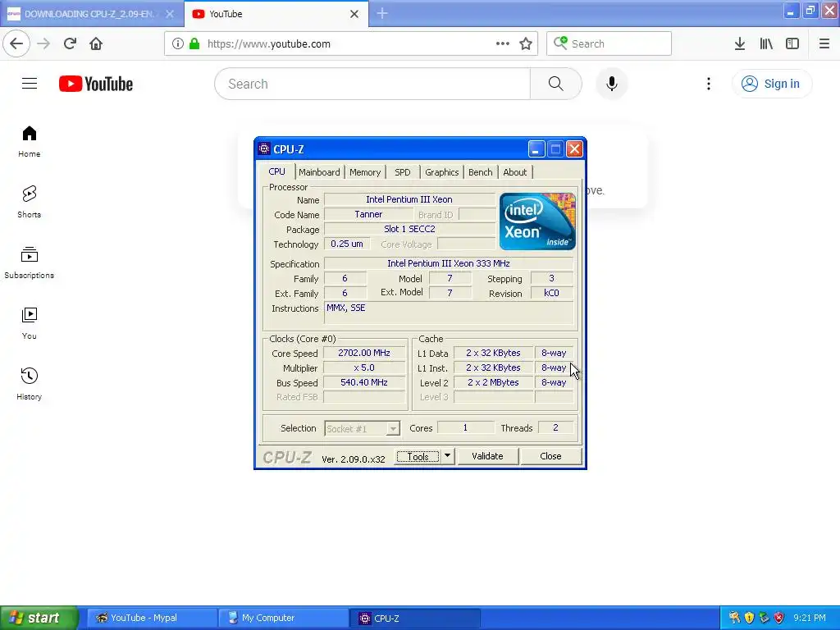Image resolution: width=840 pixels, height=630 pixels.
Task: Open the YouTube guide hamburger menu
Action: click(30, 84)
